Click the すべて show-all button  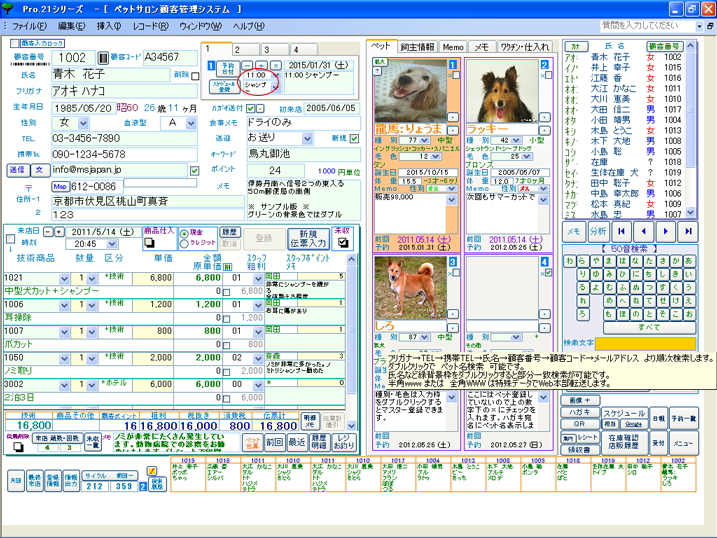tap(649, 327)
